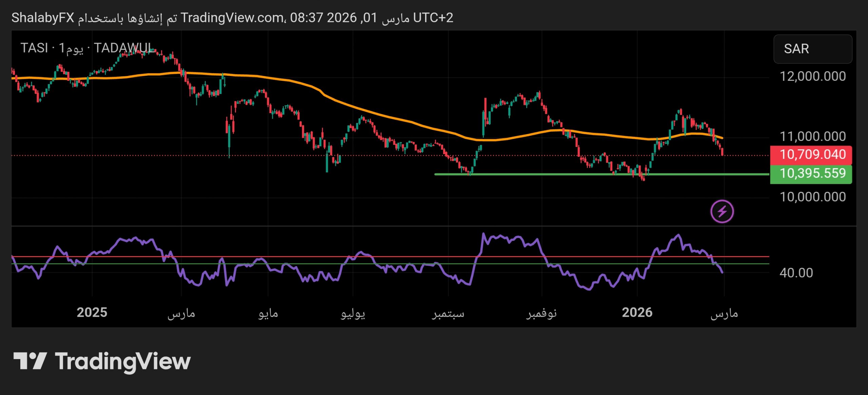Click the سبتمبر time axis label

[448, 313]
